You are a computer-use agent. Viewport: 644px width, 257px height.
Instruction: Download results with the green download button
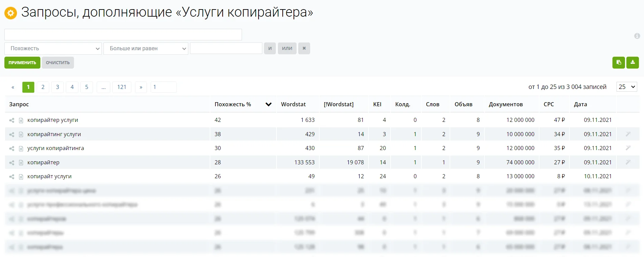pos(632,62)
